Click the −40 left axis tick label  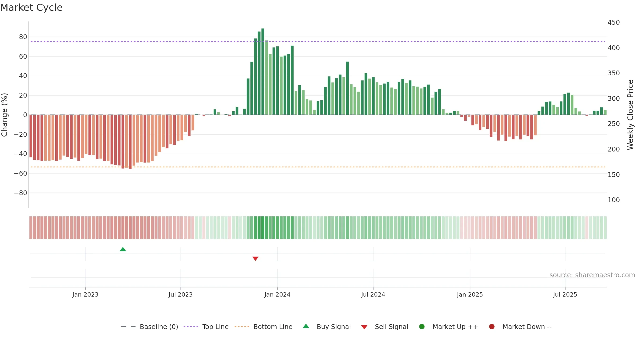pos(21,154)
